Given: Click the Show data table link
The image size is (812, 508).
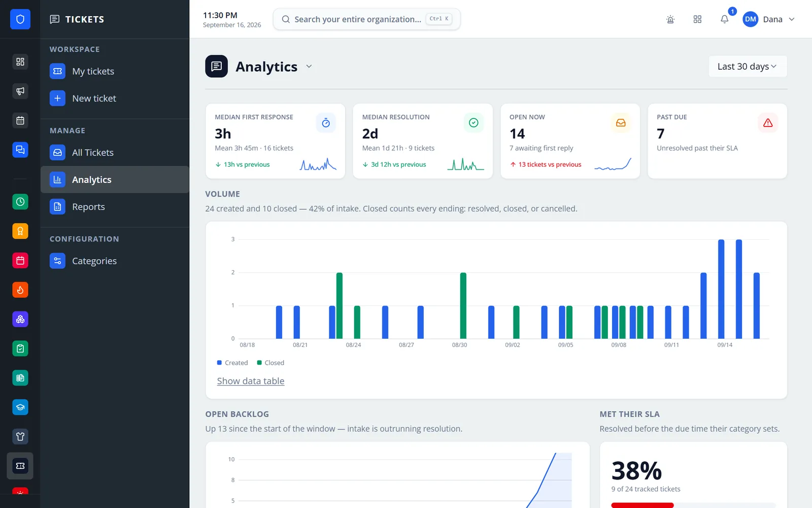Looking at the screenshot, I should pos(251,381).
